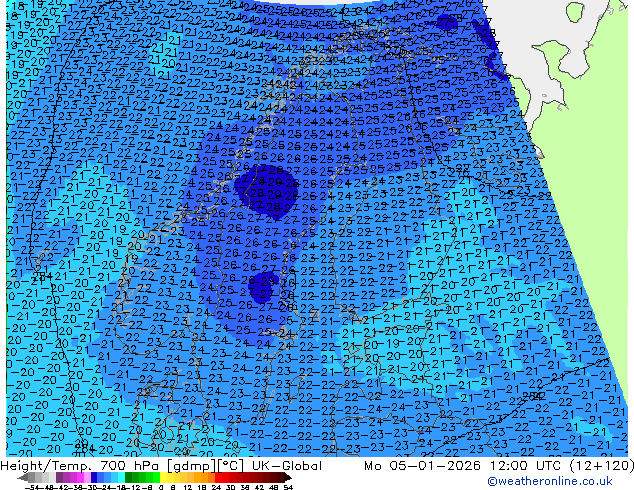Click the temperature color scale legend bar
634x490 pixels.
click(x=155, y=478)
